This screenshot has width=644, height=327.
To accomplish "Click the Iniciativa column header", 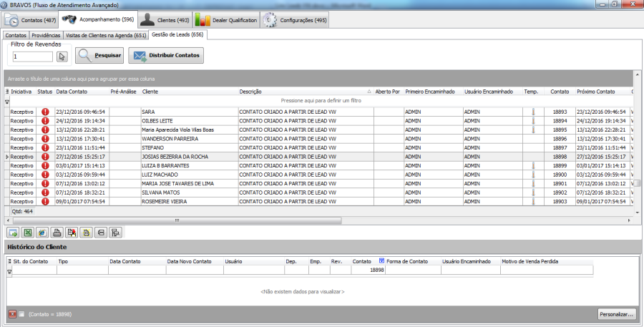I will (23, 92).
